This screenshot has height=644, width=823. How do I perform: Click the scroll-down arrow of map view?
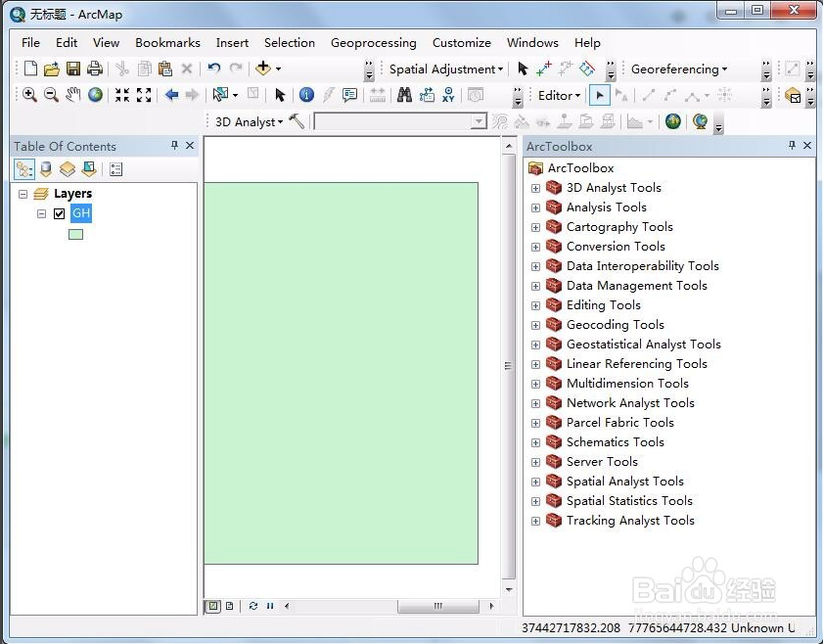click(508, 589)
